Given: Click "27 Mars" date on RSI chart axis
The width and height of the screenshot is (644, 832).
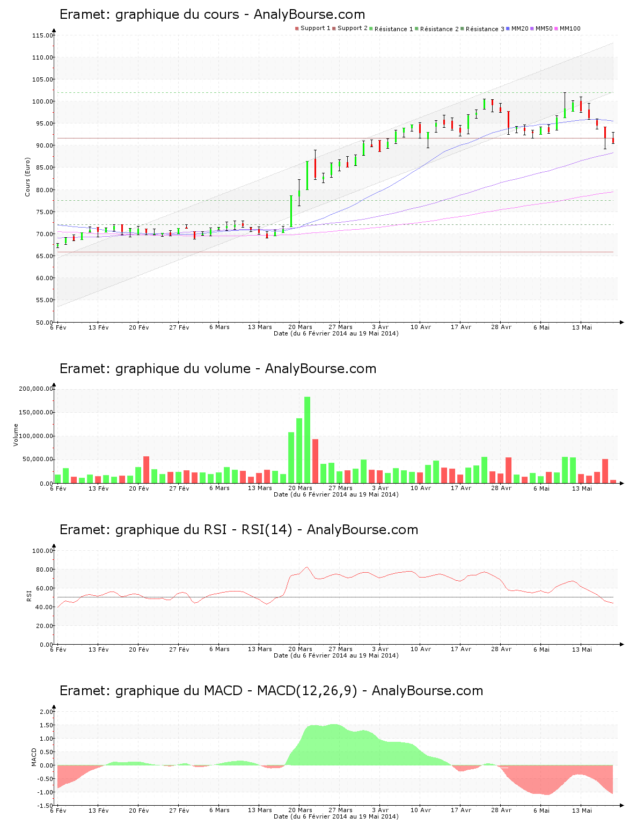Looking at the screenshot, I should 340,649.
